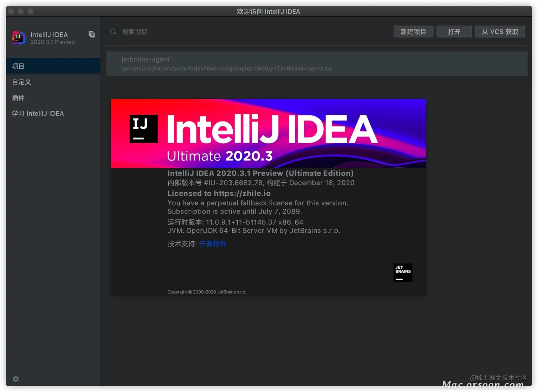This screenshot has height=392, width=538.
Task: Click the build number #IU-203.6682.78 line
Action: click(x=261, y=183)
